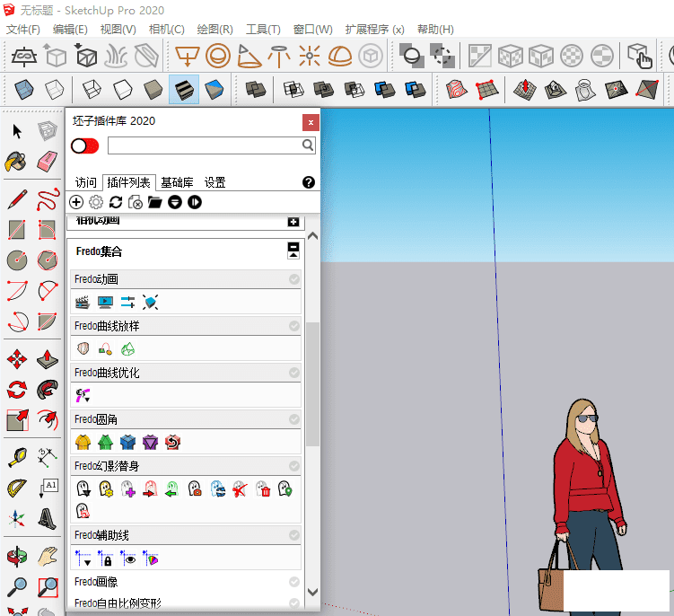The height and width of the screenshot is (616, 674).
Task: Open the plugins folder button
Action: [154, 202]
